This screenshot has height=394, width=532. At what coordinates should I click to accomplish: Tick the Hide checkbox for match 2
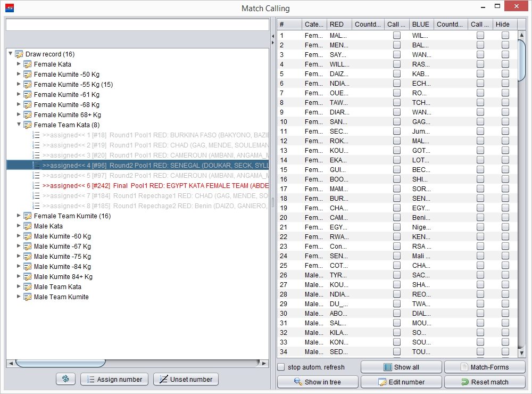click(x=505, y=45)
